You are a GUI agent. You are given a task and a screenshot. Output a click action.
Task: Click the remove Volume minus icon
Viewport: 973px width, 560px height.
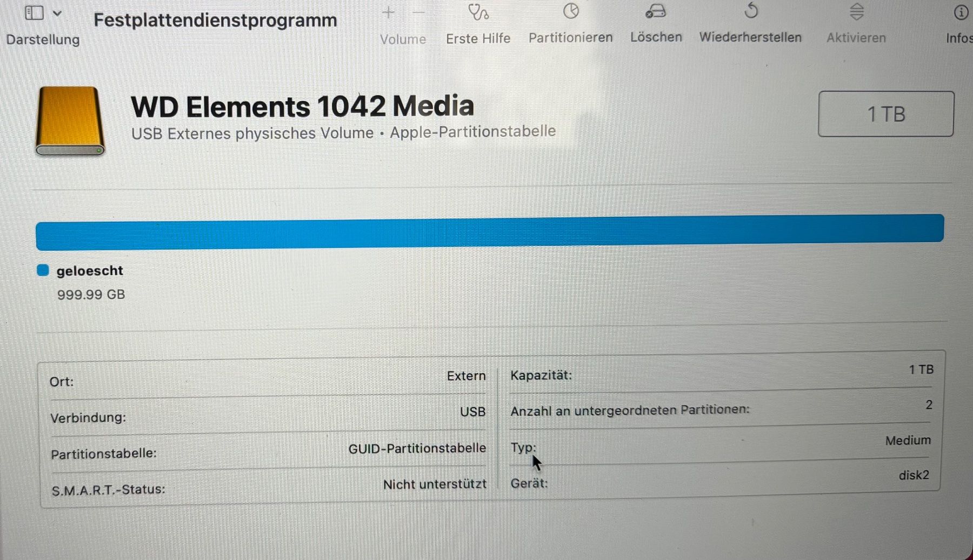click(x=419, y=12)
